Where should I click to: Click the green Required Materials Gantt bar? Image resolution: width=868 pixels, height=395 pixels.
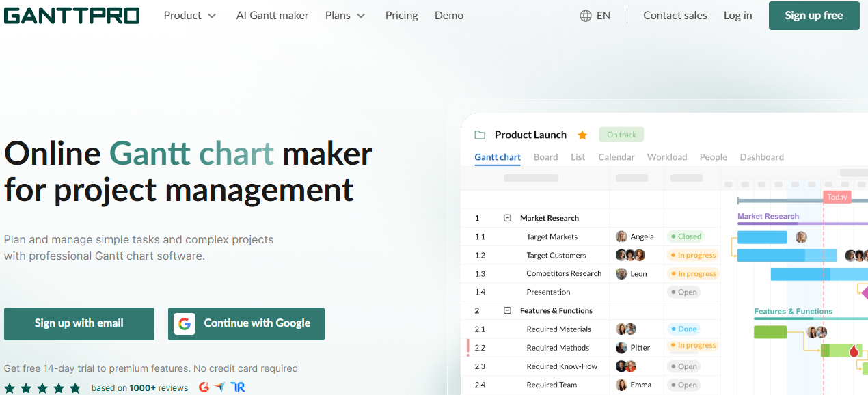coord(770,332)
